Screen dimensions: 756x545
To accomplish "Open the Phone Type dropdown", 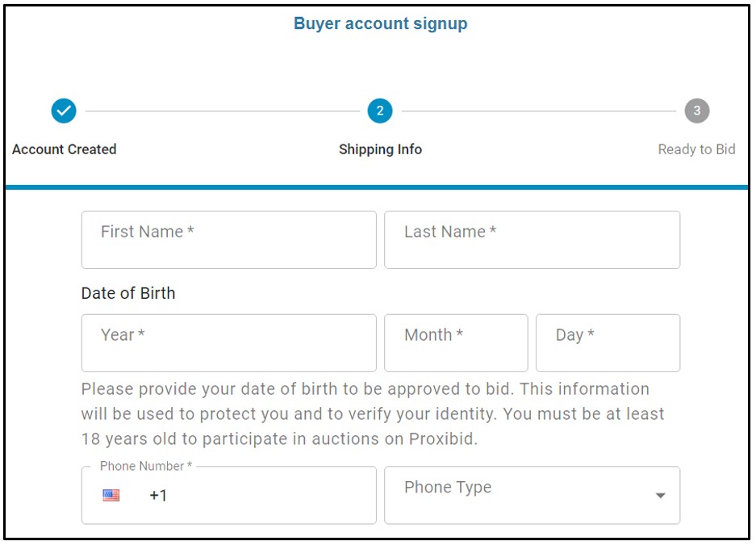I will point(533,495).
